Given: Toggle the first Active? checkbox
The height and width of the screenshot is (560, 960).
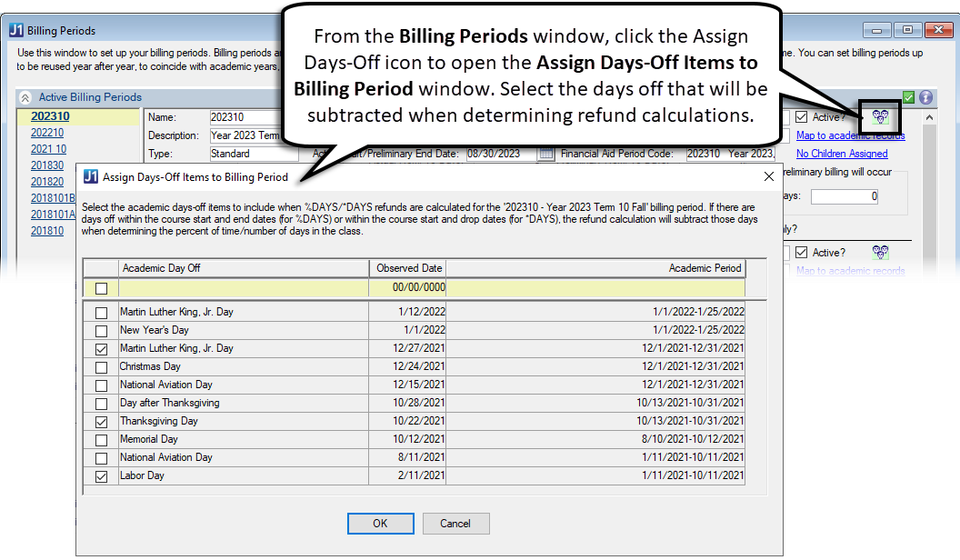Looking at the screenshot, I should pyautogui.click(x=802, y=117).
